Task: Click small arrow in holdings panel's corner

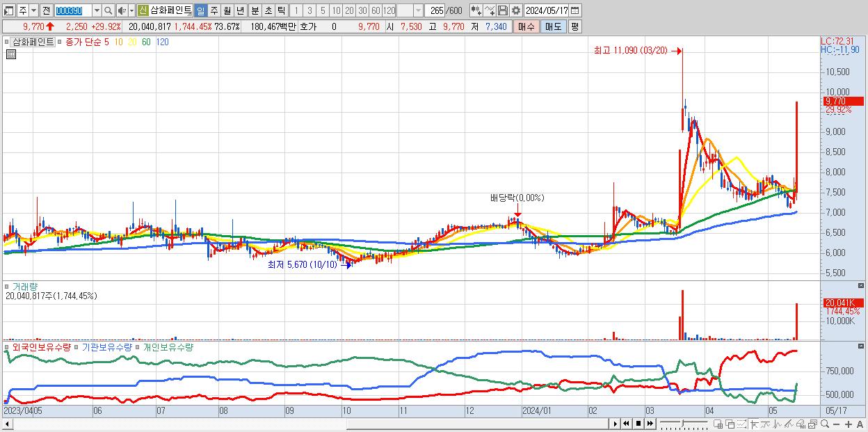Action: tap(862, 346)
